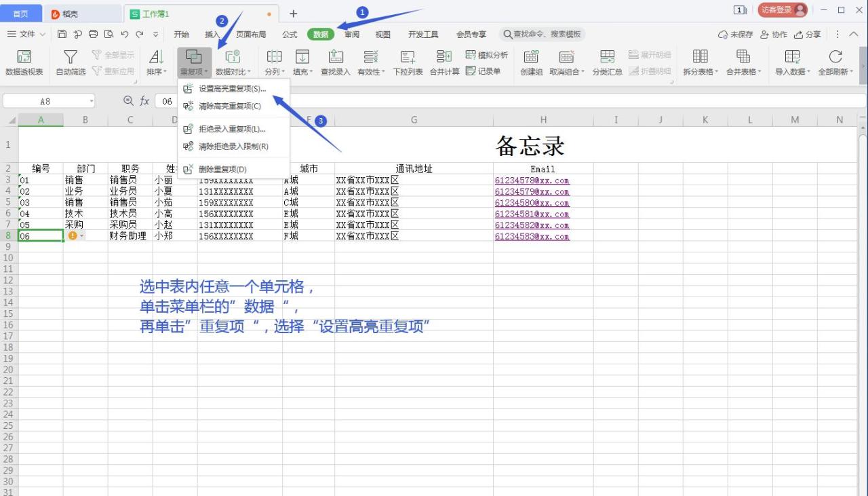
Task: Click the print preview icon
Action: pyautogui.click(x=108, y=35)
